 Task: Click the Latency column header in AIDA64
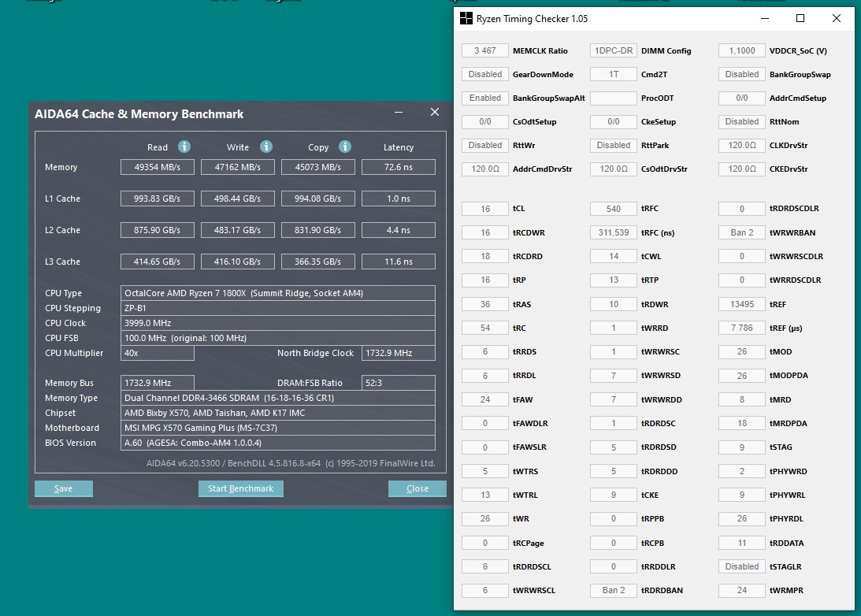point(399,147)
